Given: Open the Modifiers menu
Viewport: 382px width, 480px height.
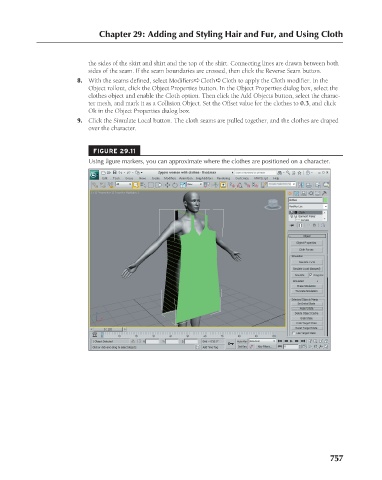Looking at the screenshot, I should [170, 178].
